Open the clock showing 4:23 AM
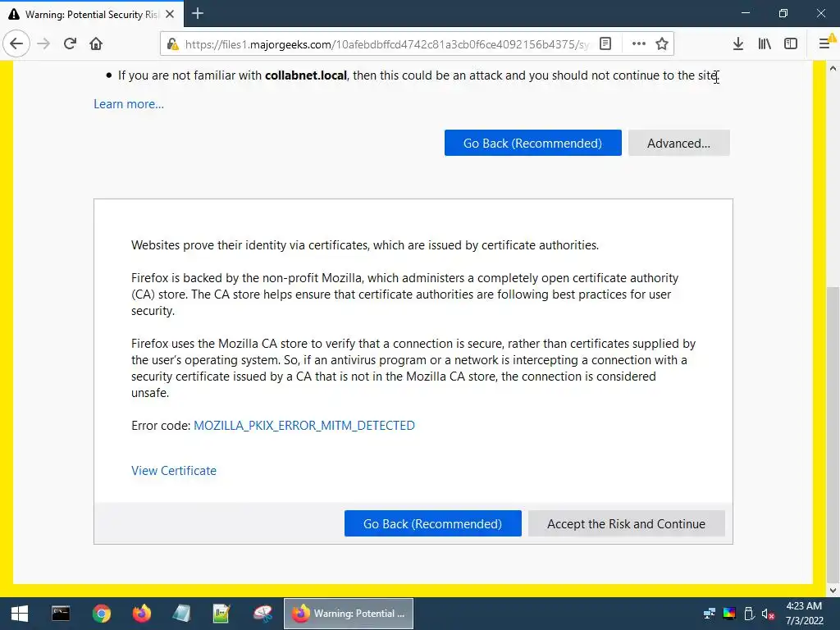This screenshot has height=630, width=840. pos(804,614)
